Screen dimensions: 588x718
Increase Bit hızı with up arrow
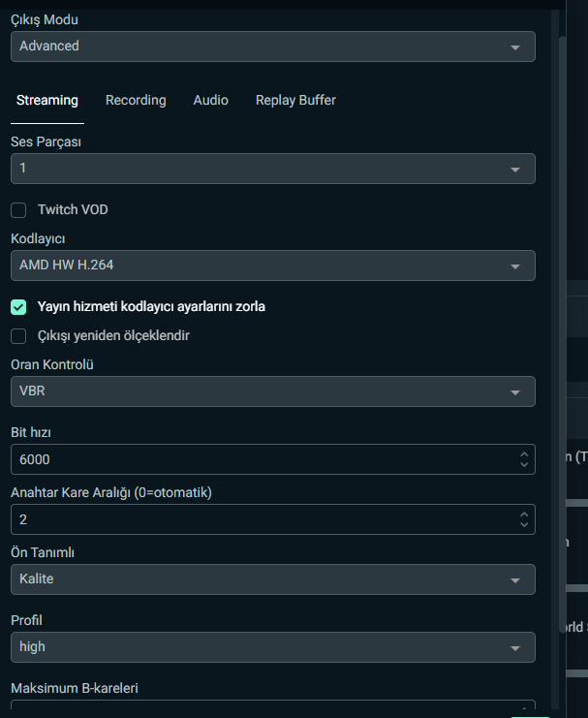click(x=524, y=453)
